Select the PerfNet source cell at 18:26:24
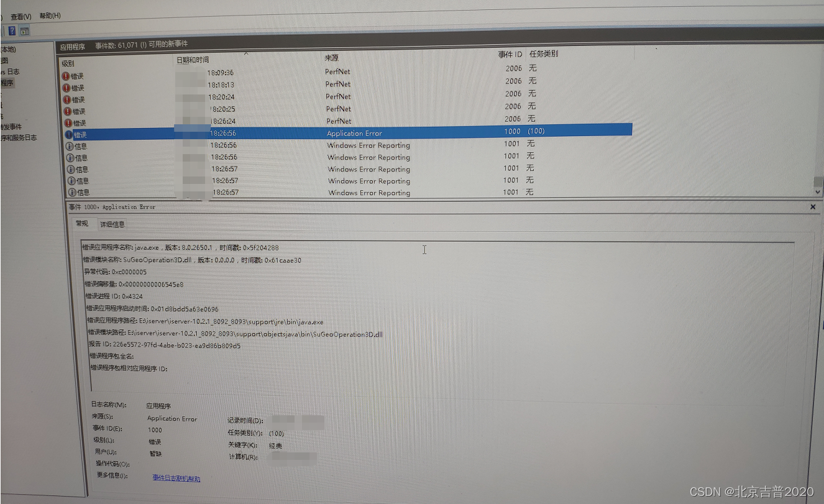This screenshot has width=824, height=504. pyautogui.click(x=339, y=121)
